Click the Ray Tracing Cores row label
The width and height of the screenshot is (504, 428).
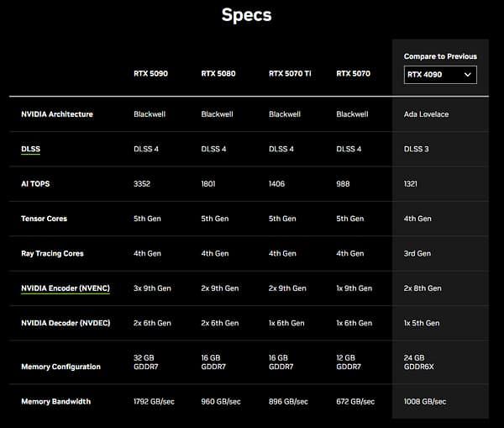pos(52,253)
